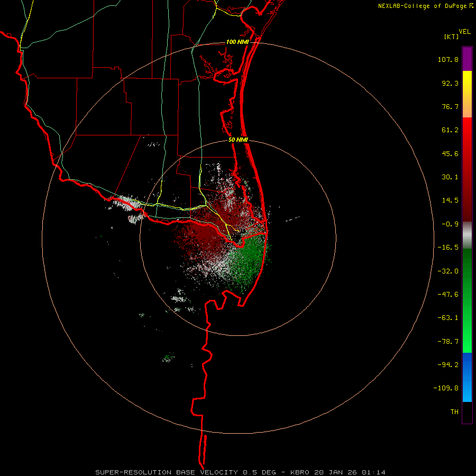Click the 107.8 velocity scale value

448,59
